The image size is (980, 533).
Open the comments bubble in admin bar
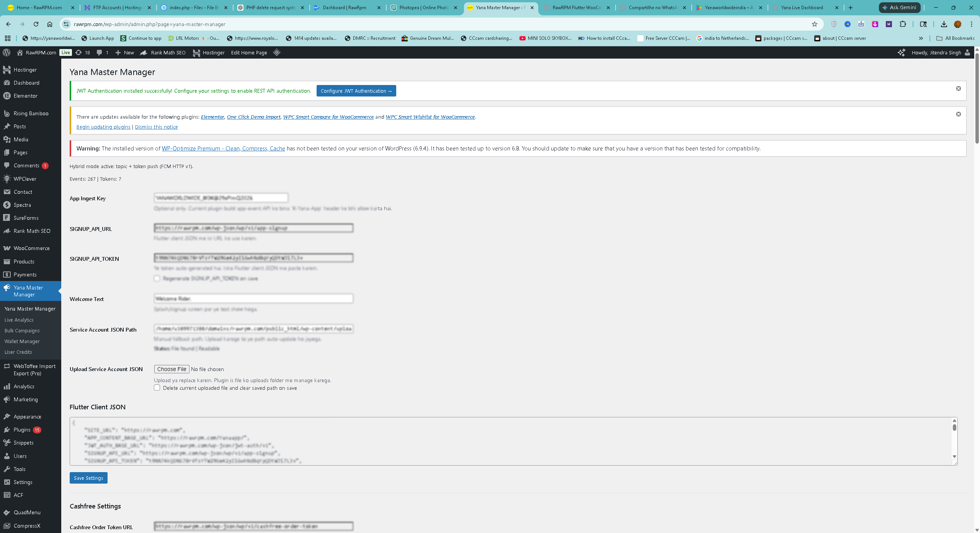click(99, 52)
